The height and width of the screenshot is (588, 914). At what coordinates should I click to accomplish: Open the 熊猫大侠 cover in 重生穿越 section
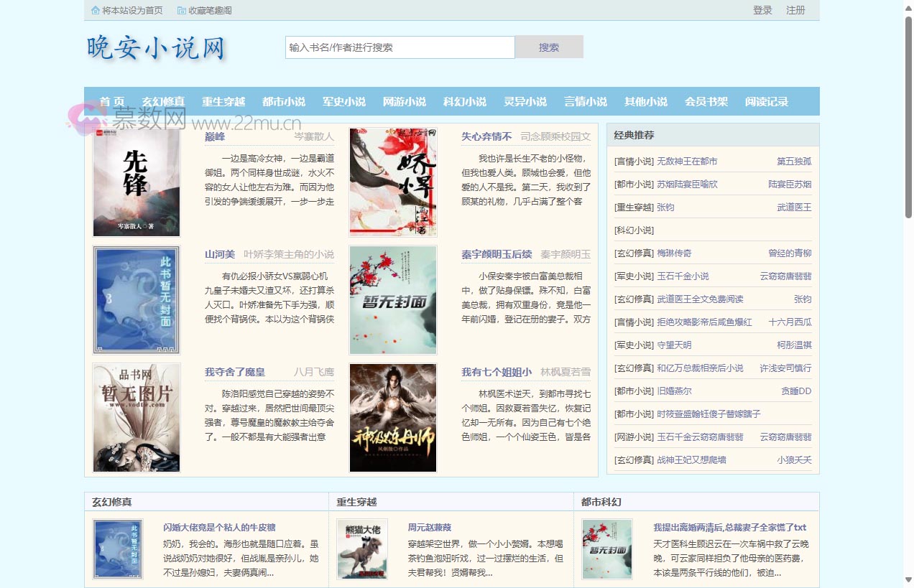[362, 549]
